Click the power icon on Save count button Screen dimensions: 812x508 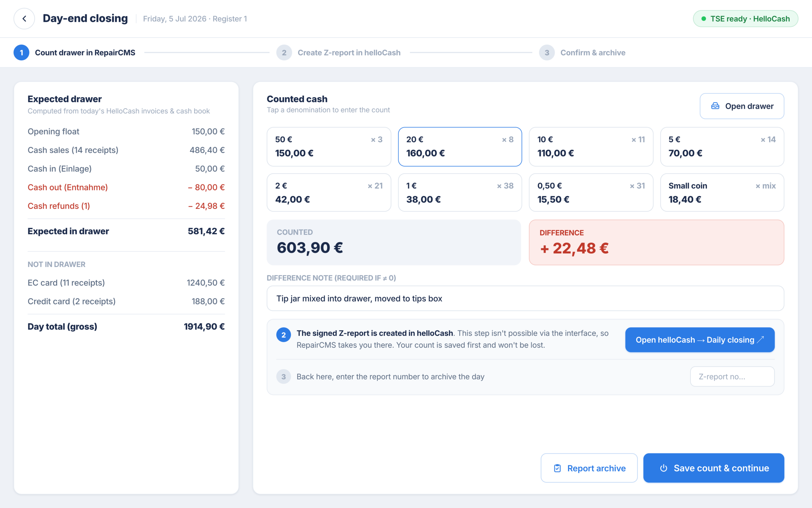663,468
